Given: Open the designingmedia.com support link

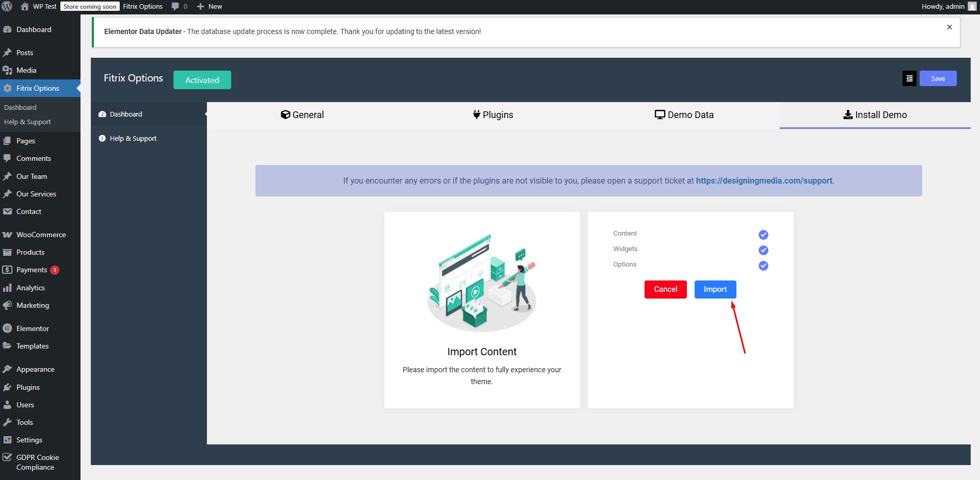Looking at the screenshot, I should (764, 181).
